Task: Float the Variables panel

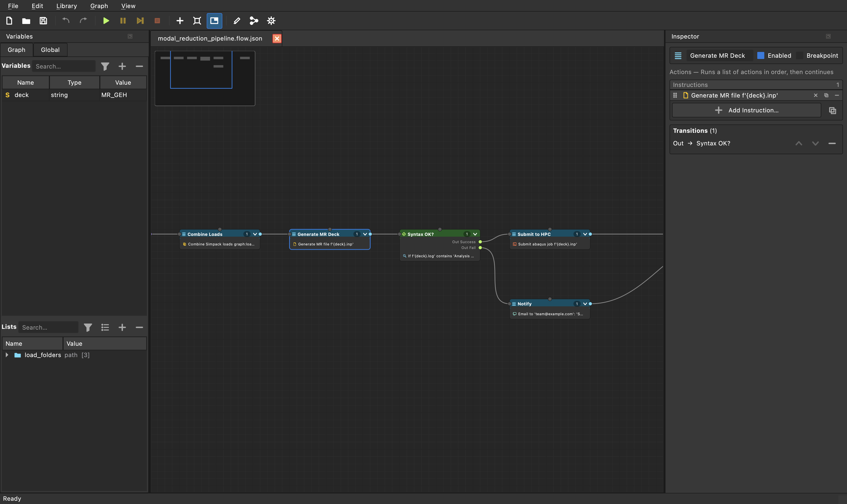Action: (x=130, y=36)
